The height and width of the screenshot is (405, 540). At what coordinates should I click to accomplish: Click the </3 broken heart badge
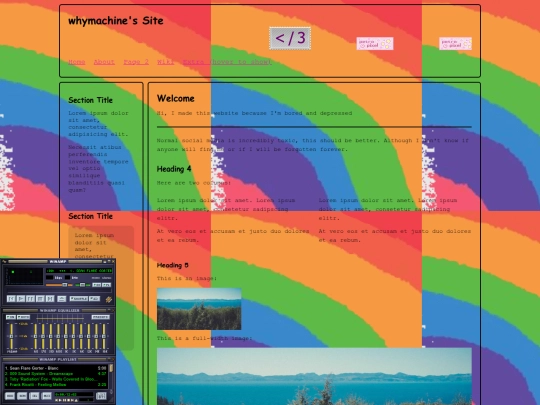point(290,38)
